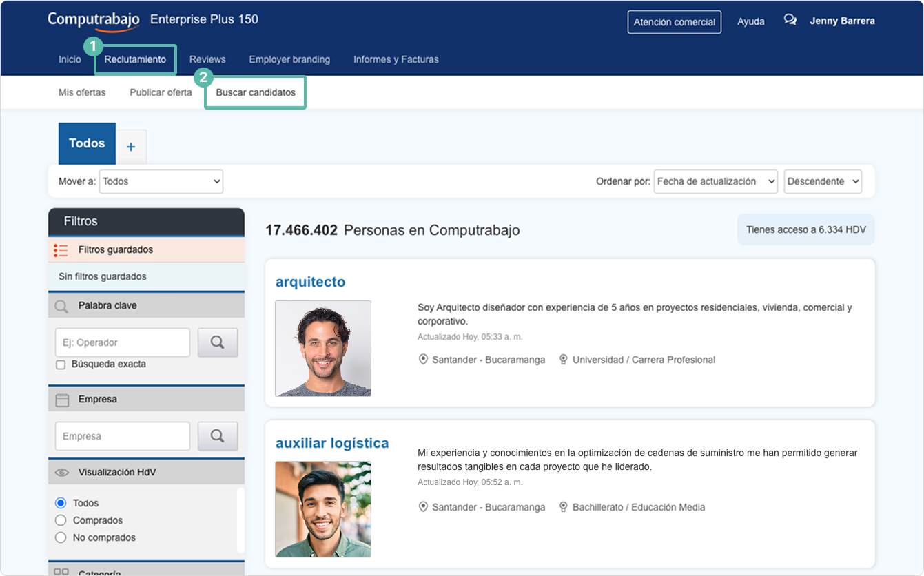Open the Mover a dropdown
This screenshot has width=924, height=576.
pyautogui.click(x=161, y=181)
